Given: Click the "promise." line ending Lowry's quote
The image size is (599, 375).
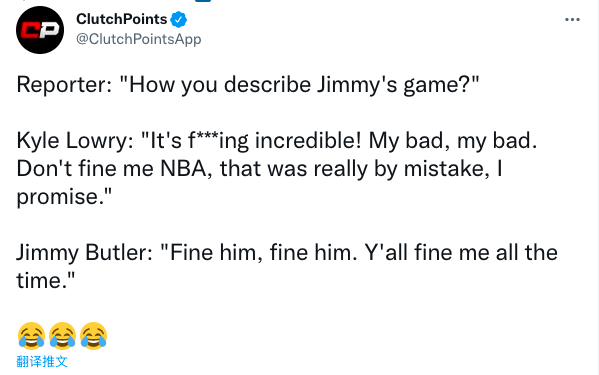Looking at the screenshot, I should (64, 197).
